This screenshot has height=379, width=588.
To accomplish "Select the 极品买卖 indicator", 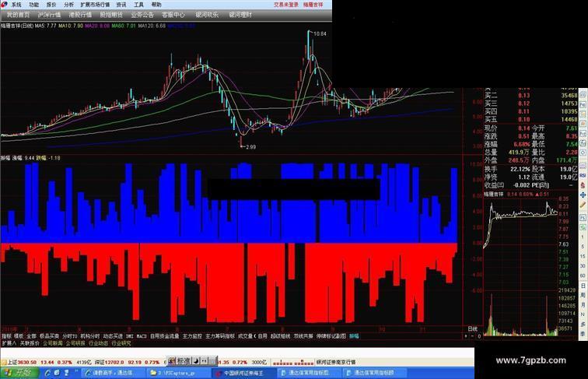I will point(49,336).
